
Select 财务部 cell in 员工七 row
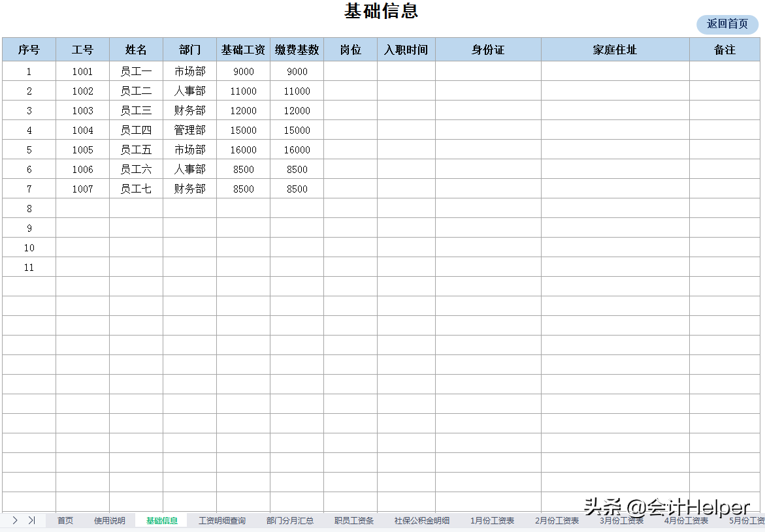click(x=190, y=188)
